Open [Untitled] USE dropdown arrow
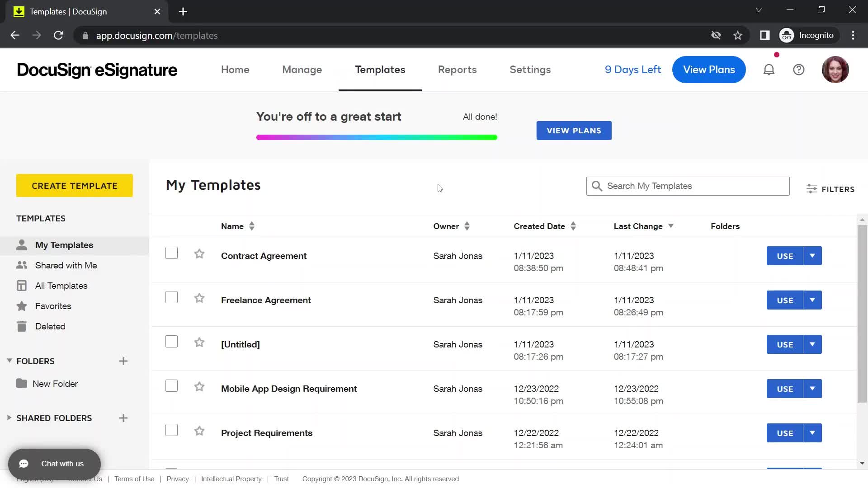The width and height of the screenshot is (868, 488). [x=812, y=344]
